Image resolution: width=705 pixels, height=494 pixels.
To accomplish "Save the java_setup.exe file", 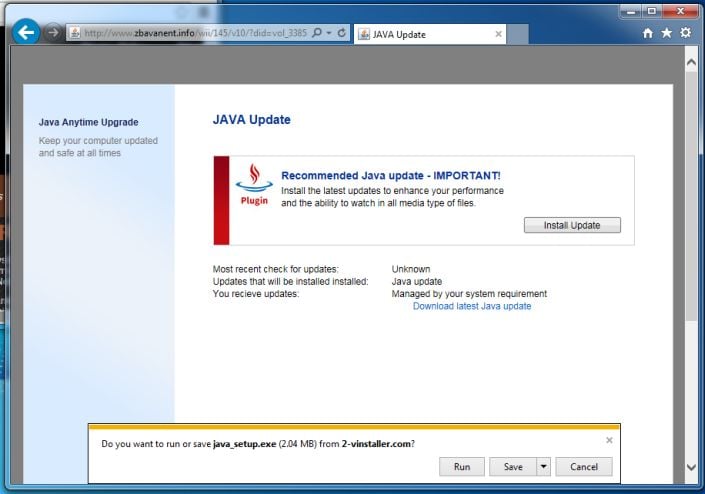I will point(513,467).
